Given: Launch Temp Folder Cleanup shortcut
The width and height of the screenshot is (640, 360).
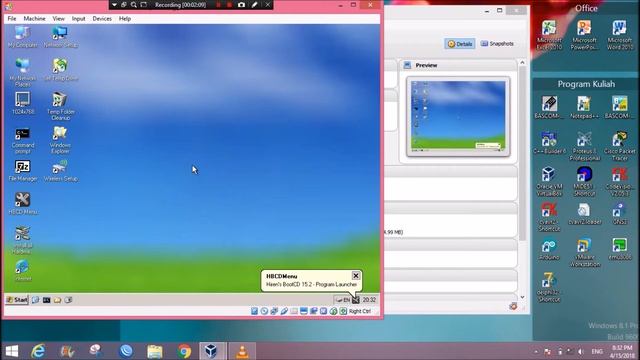Looking at the screenshot, I should (x=60, y=106).
